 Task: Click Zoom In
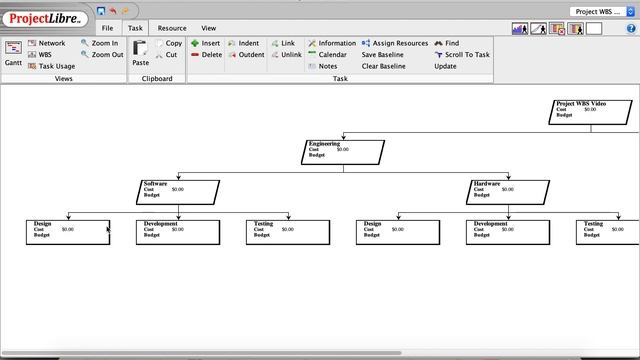[x=100, y=43]
